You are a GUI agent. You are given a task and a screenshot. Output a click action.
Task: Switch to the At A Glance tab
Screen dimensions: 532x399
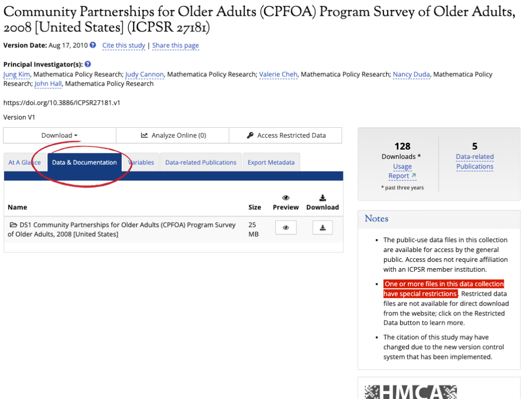click(24, 163)
